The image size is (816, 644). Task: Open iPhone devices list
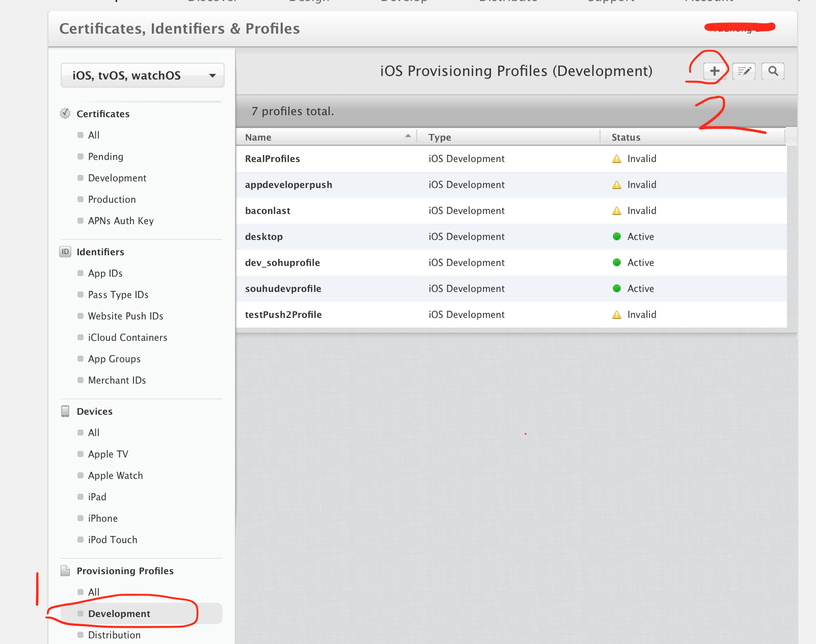[102, 518]
